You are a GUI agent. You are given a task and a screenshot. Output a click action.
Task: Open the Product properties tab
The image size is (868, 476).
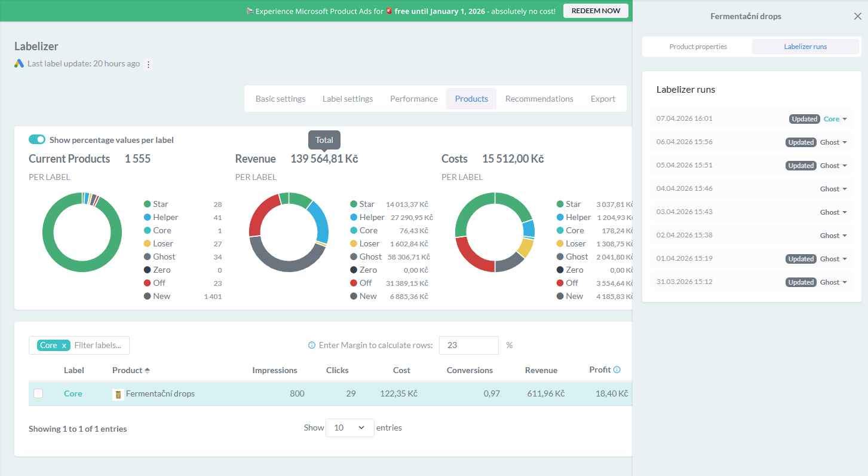(x=698, y=47)
